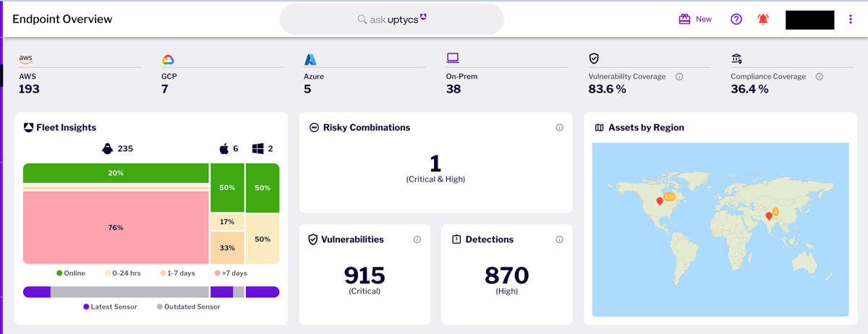The height and width of the screenshot is (334, 868).
Task: Open the 1 risky combinations count
Action: click(435, 163)
